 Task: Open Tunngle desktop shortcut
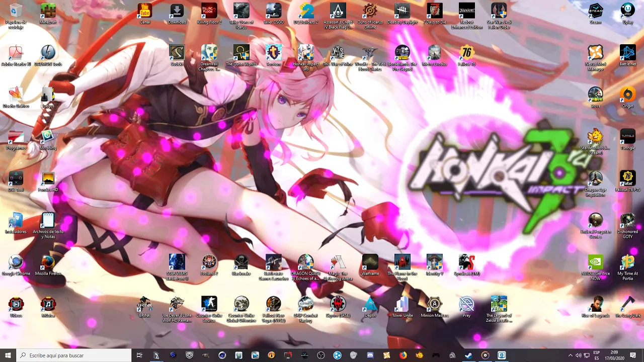coord(627,139)
